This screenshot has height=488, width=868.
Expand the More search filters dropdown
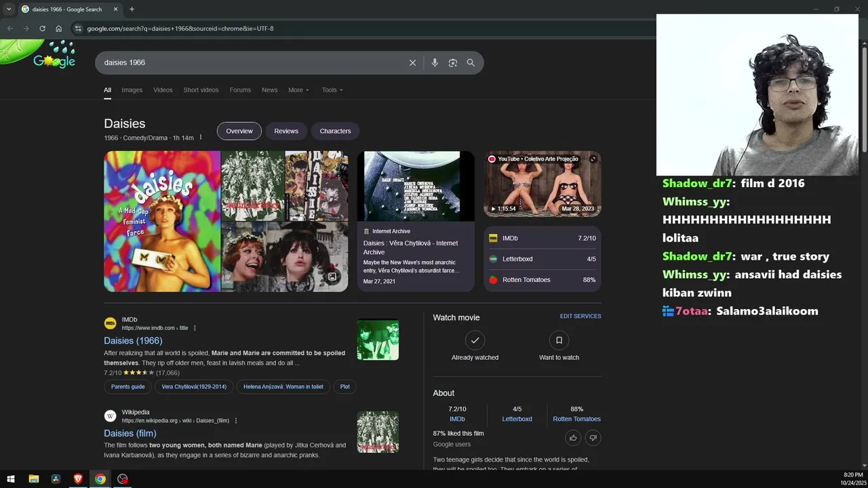pos(298,90)
